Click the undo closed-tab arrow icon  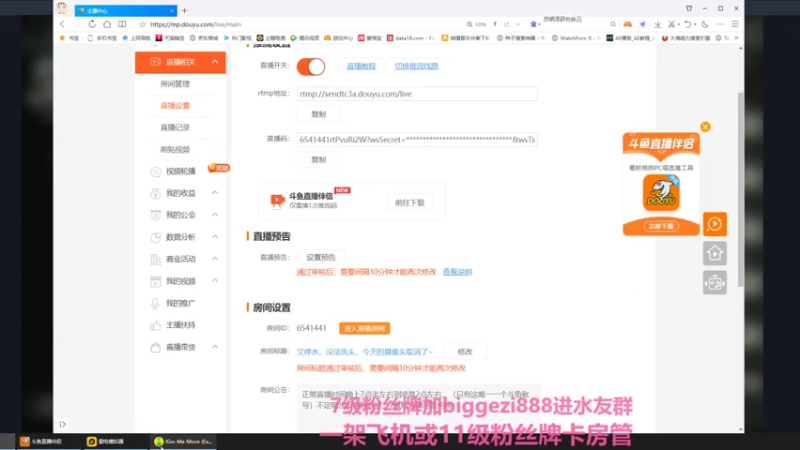688,24
